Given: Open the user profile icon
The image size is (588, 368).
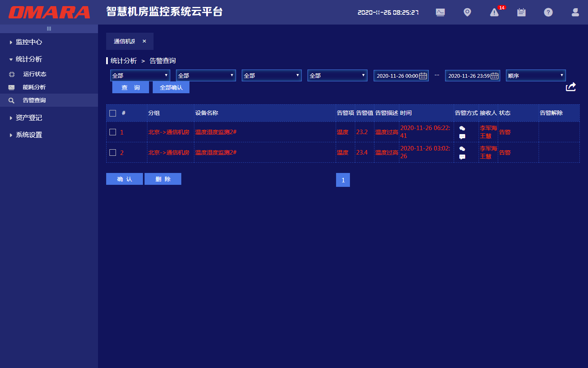Looking at the screenshot, I should coord(575,13).
